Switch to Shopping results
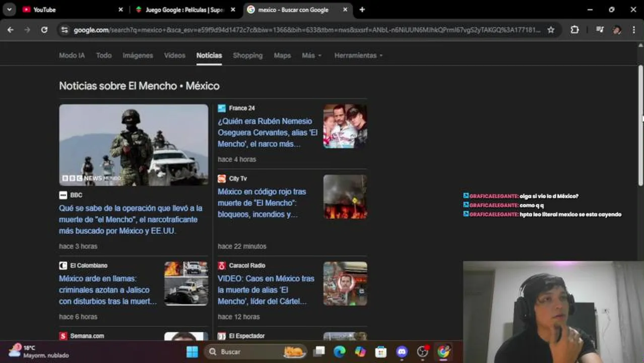The image size is (644, 363). tap(247, 55)
